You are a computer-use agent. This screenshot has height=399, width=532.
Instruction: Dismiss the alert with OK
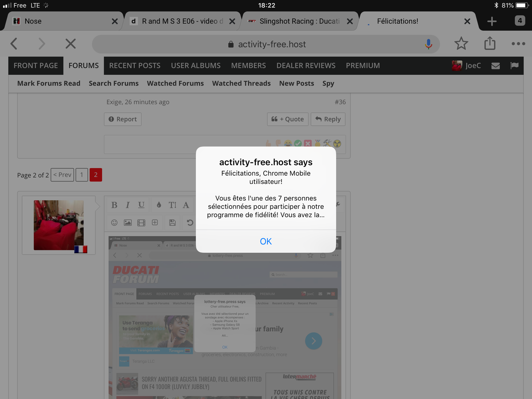tap(266, 241)
